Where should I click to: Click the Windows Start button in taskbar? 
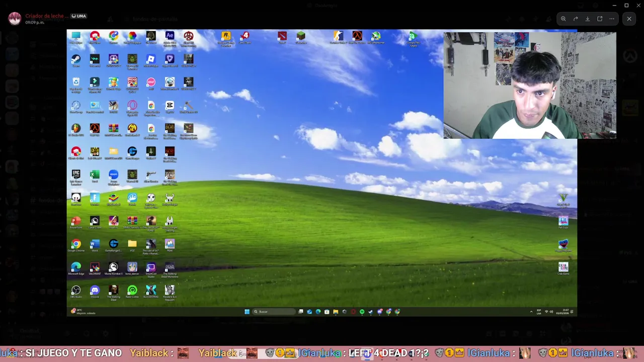[x=247, y=312]
